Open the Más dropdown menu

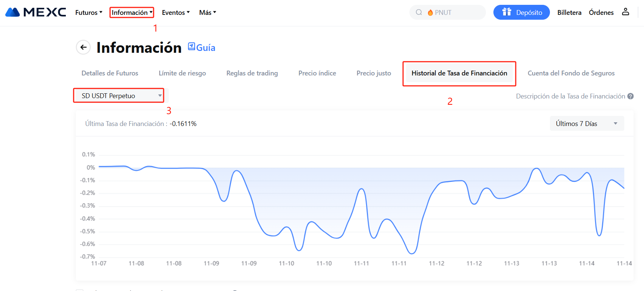coord(207,13)
